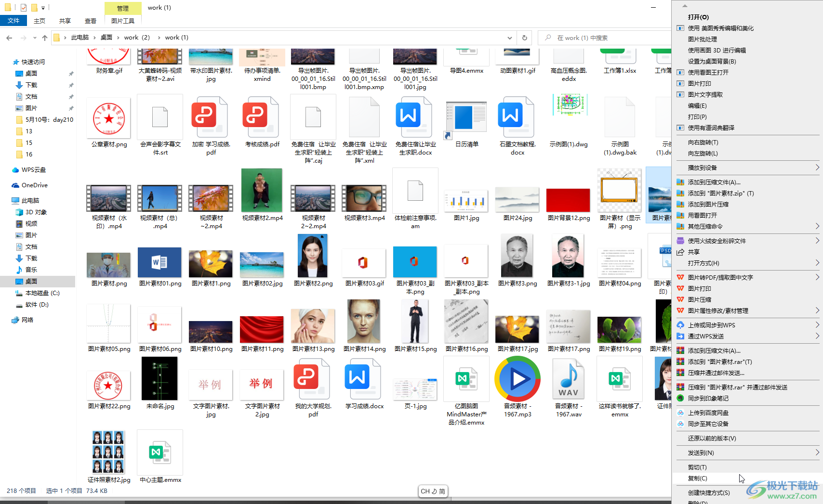Select the 视频素材2.mp4 thumbnail

pos(262,190)
